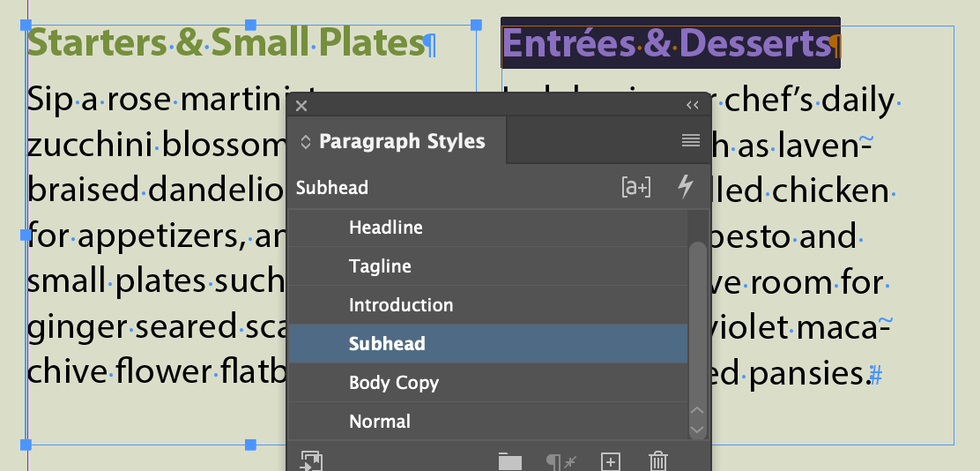Apply the Introduction paragraph style
Viewport: 980px width, 471px height.
487,305
